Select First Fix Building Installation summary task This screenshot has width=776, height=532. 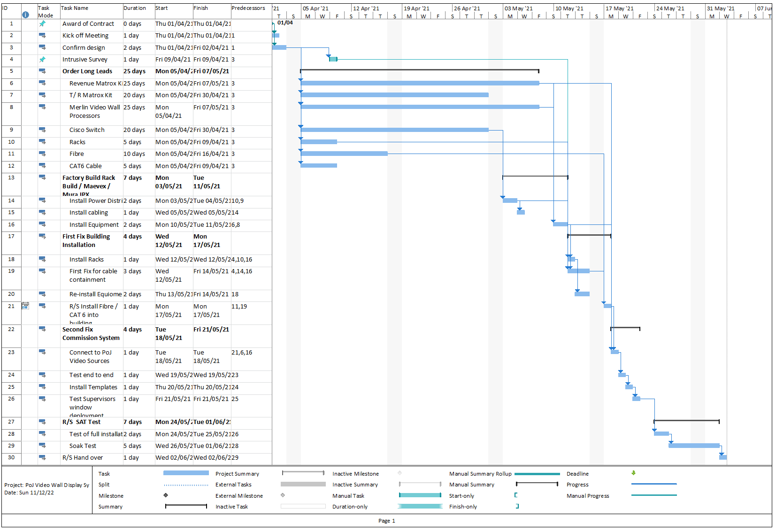86,240
